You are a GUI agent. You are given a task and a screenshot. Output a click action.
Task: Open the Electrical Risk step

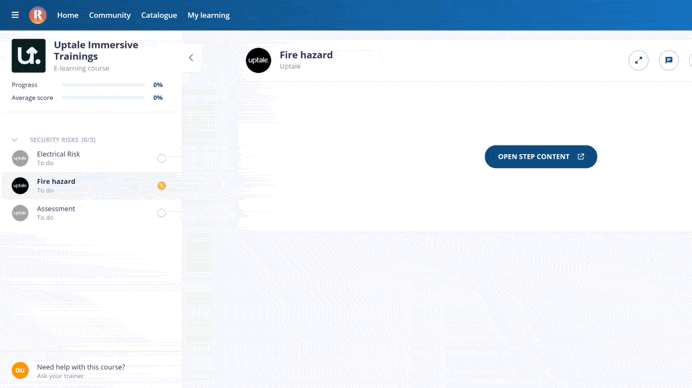tap(90, 158)
